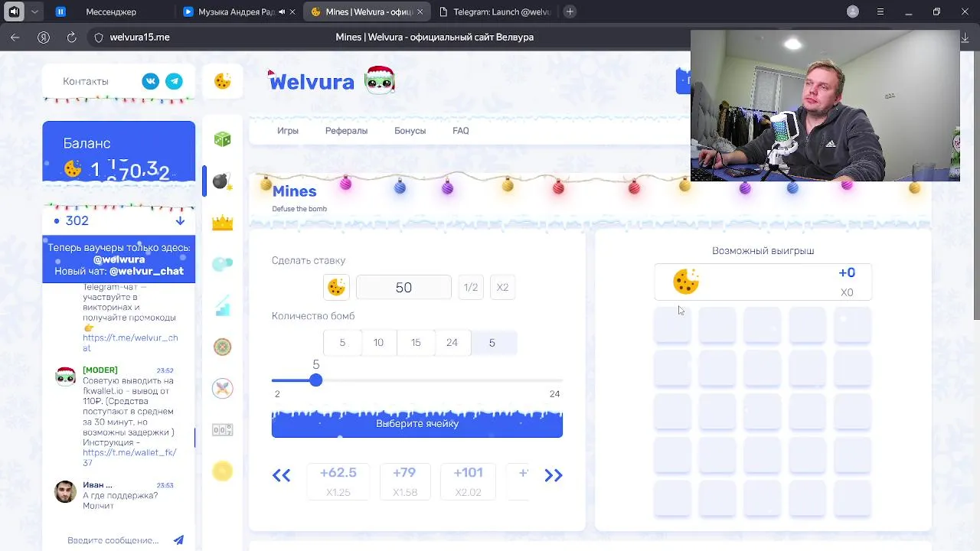
Task: Click the MODER avatar in chat
Action: pos(66,376)
